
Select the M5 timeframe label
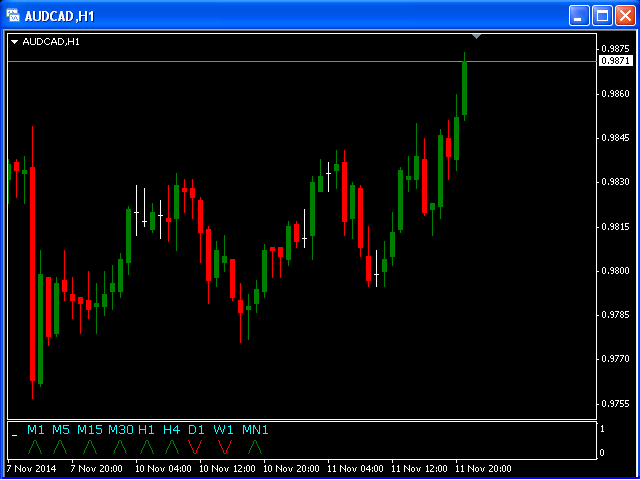point(62,430)
